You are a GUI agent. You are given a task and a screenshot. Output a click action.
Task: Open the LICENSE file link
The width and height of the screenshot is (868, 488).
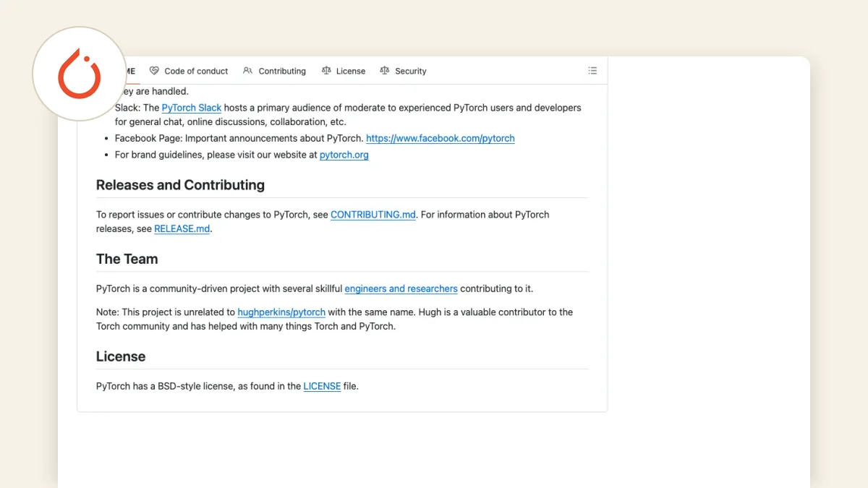pyautogui.click(x=322, y=386)
